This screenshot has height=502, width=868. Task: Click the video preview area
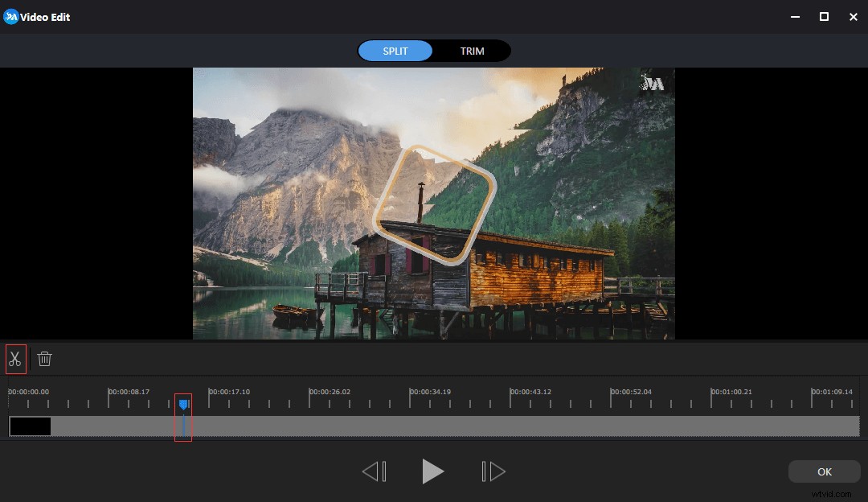click(434, 204)
